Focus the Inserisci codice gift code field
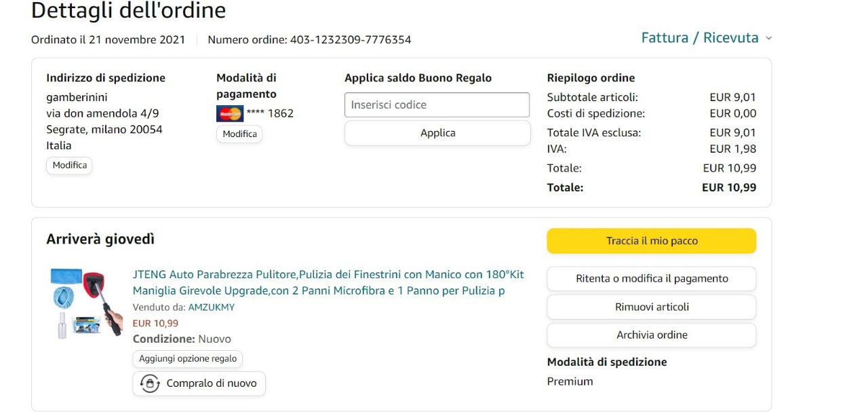The width and height of the screenshot is (868, 418). (437, 105)
